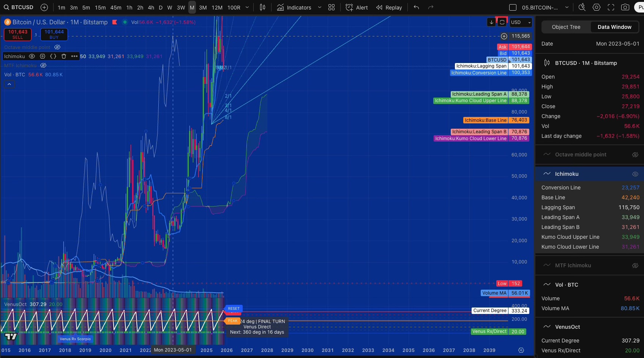
Task: Click the red flag next to Bitstamp title
Action: (x=115, y=22)
